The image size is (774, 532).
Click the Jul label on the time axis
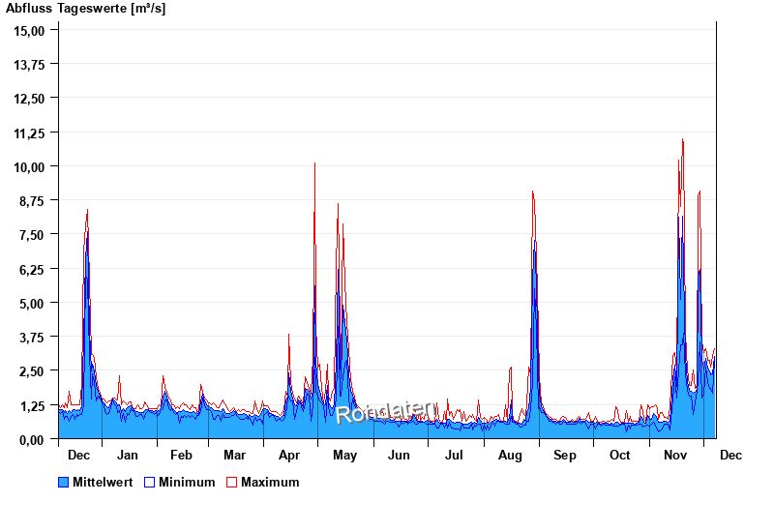tap(454, 455)
